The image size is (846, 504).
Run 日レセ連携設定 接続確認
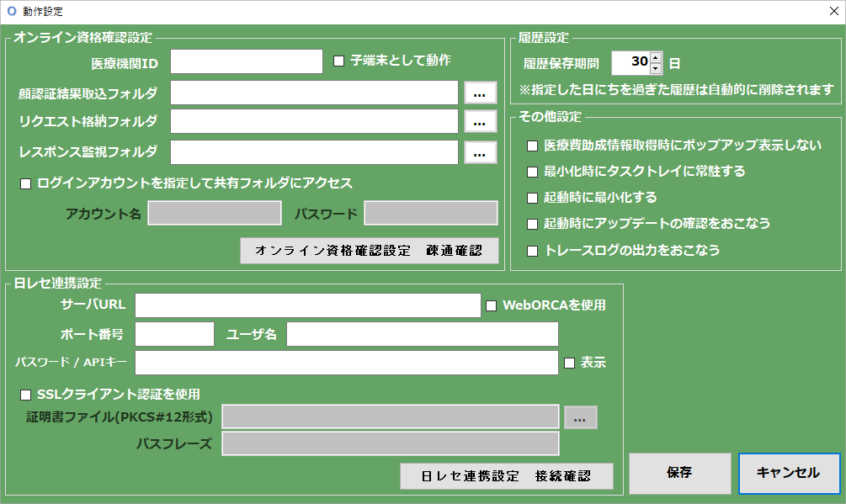coord(506,475)
